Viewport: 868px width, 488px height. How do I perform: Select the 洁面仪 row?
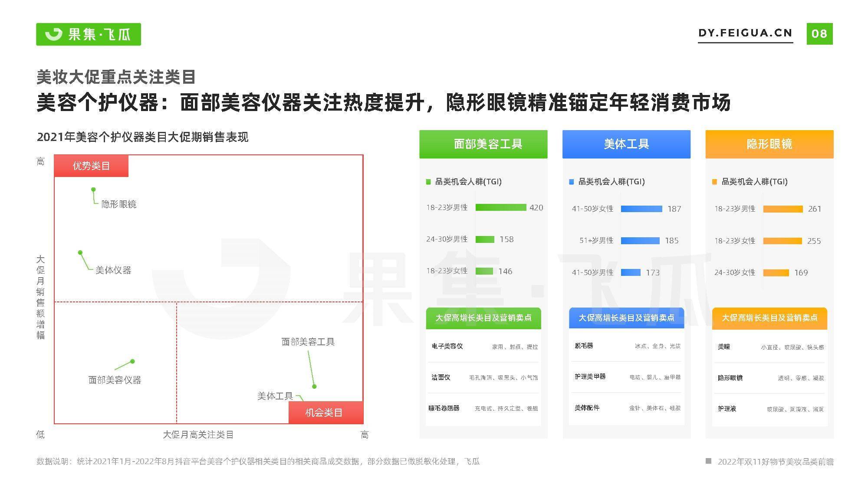[483, 377]
